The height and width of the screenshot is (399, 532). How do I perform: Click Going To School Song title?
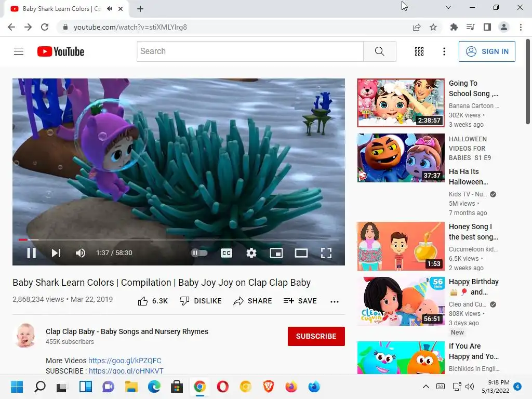473,88
